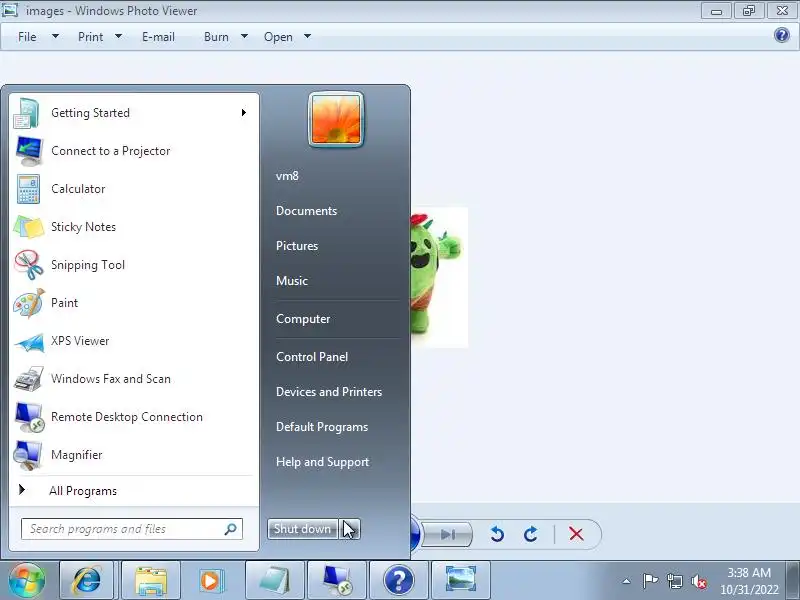The height and width of the screenshot is (600, 800).
Task: Launch Windows Media Player from taskbar
Action: coord(210,580)
